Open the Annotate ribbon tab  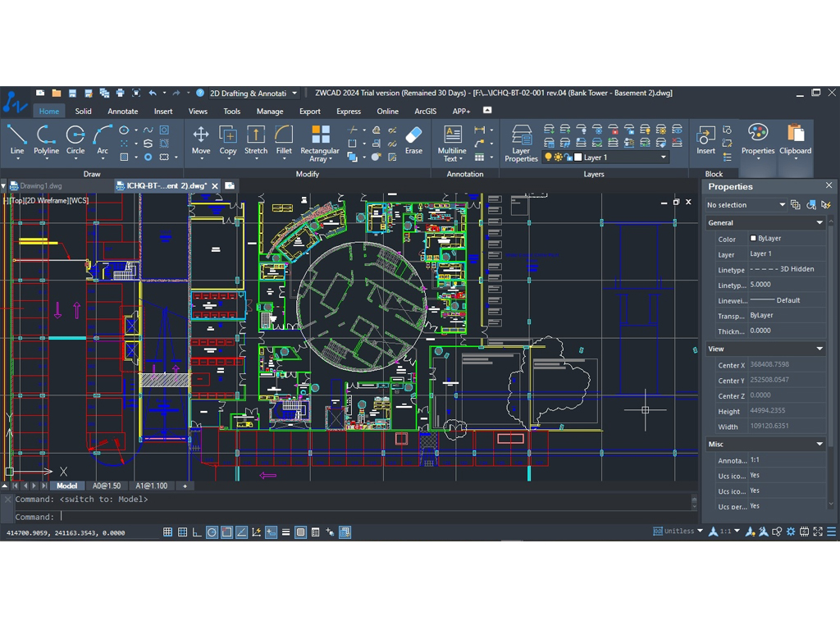pos(123,112)
